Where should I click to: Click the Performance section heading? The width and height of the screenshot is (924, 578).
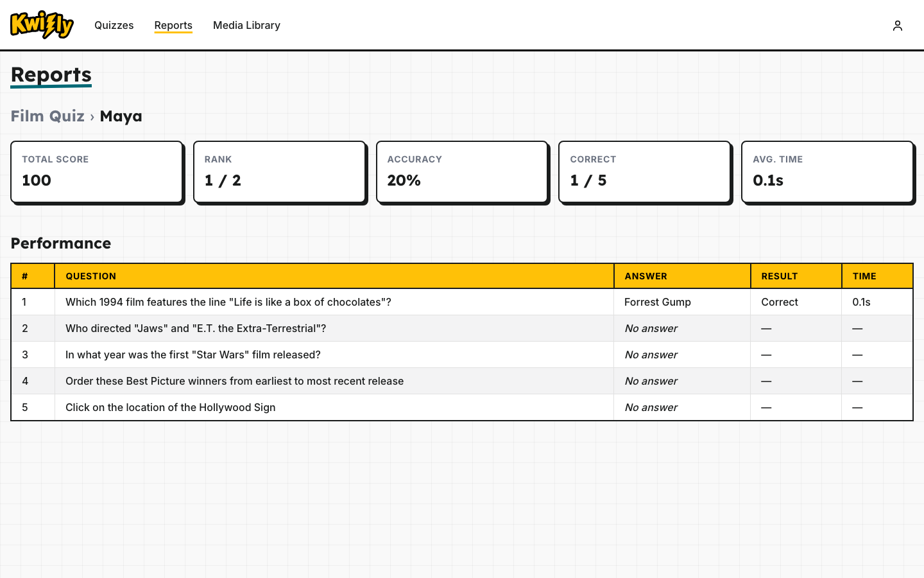(x=61, y=243)
